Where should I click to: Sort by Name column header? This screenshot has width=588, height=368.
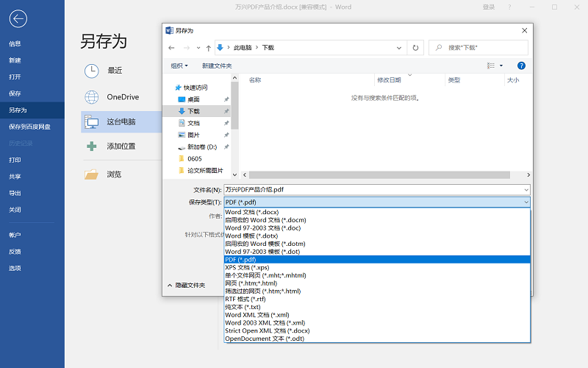tap(255, 80)
